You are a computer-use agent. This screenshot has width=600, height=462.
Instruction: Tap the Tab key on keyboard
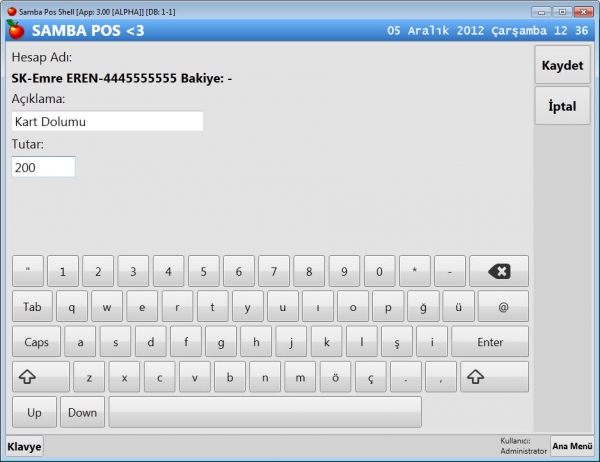pyautogui.click(x=32, y=307)
